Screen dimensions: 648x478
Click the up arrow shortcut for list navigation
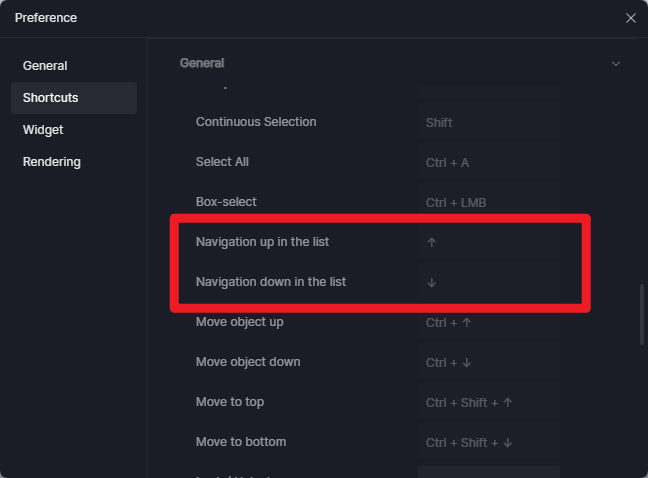click(488, 243)
